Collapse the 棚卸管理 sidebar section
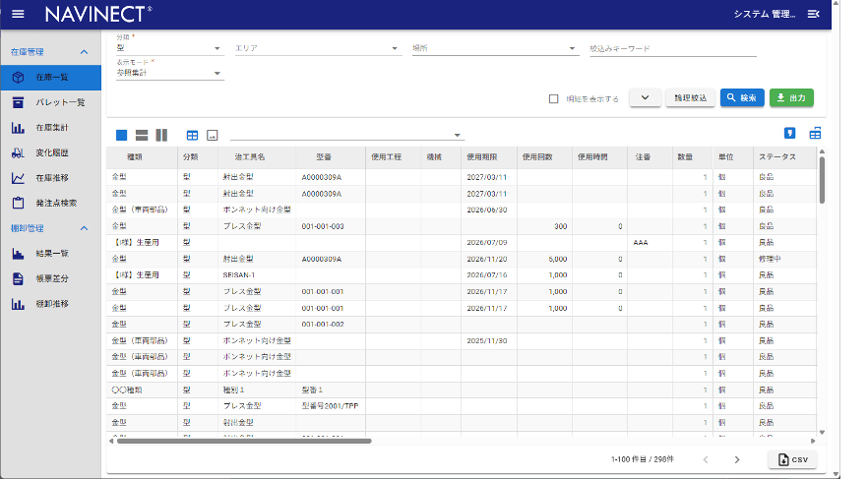Viewport: 868px width, 480px height. click(x=85, y=228)
